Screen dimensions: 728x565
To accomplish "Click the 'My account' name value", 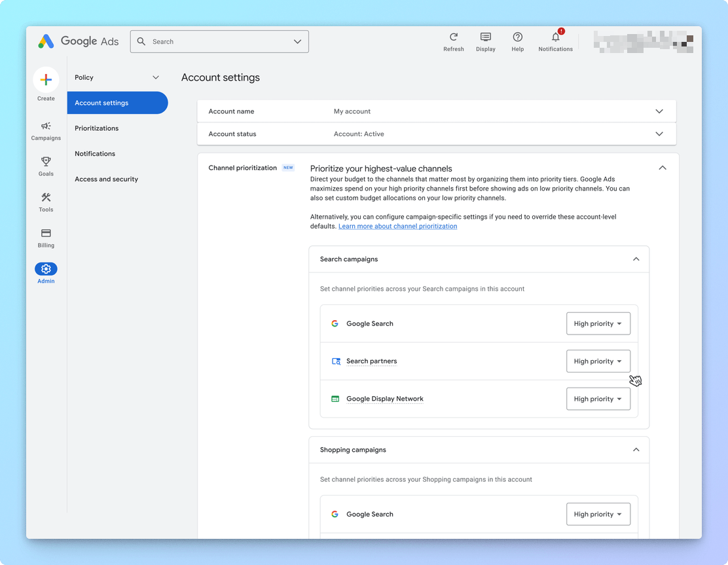I will pyautogui.click(x=352, y=111).
